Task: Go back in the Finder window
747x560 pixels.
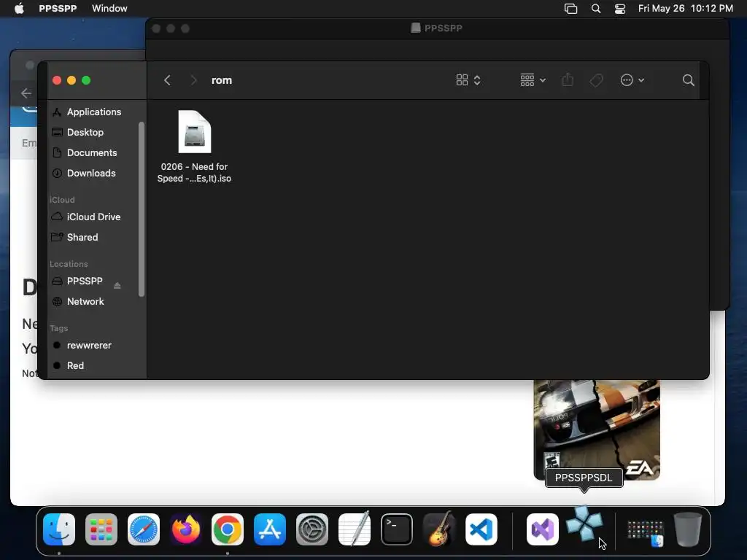Action: coord(167,80)
